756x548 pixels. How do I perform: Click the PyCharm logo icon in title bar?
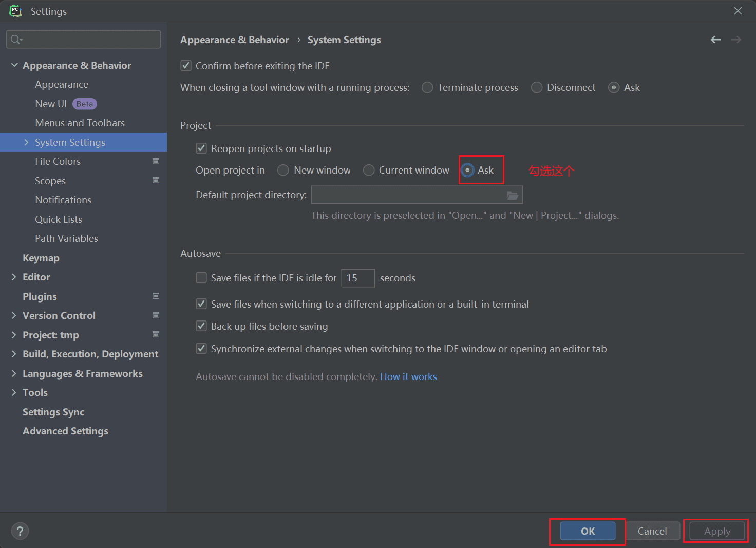coord(15,11)
